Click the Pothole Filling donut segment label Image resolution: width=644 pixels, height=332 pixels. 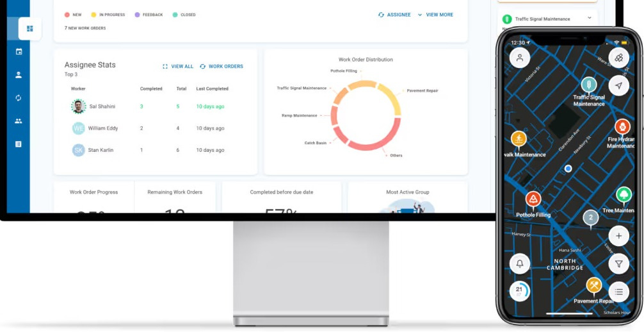pos(344,71)
